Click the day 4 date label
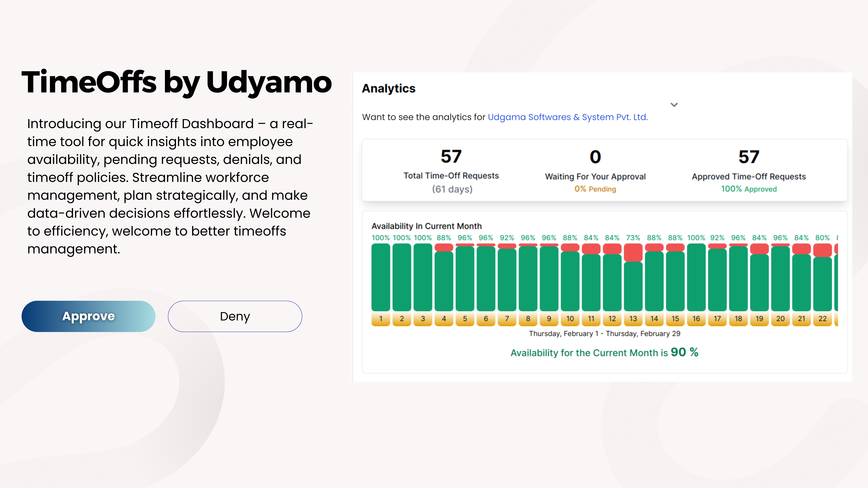The width and height of the screenshot is (868, 488). click(x=444, y=319)
